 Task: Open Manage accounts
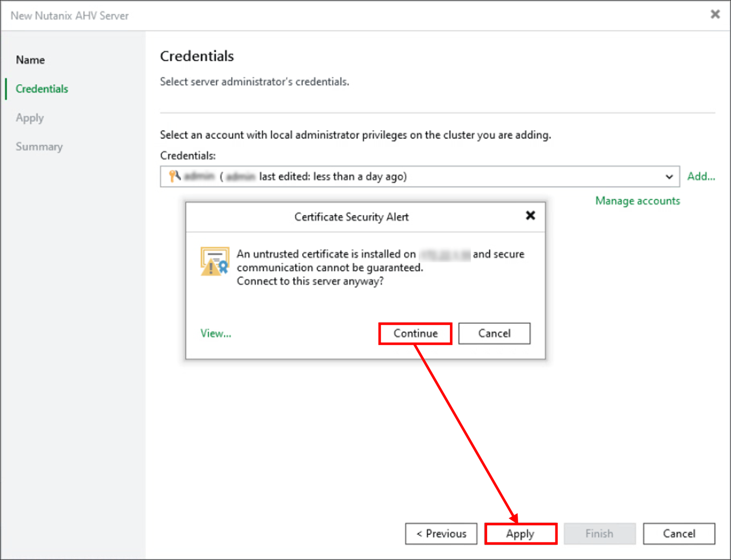click(x=637, y=200)
